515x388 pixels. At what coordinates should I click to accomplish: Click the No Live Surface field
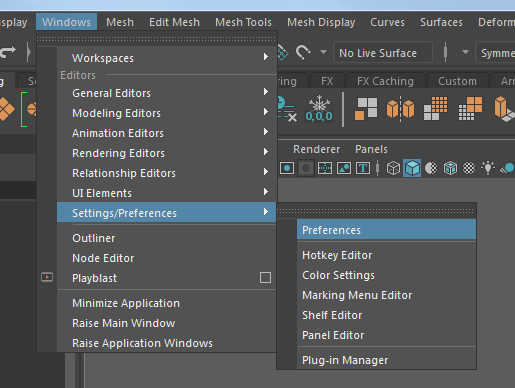click(383, 53)
